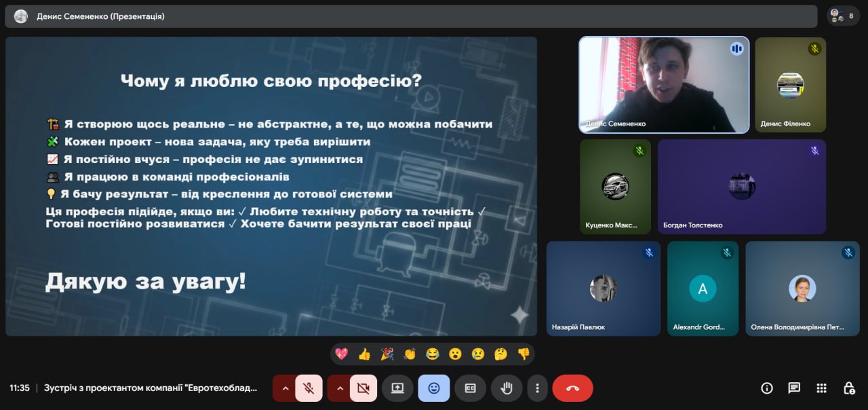
Task: Open more options three-dot menu
Action: click(537, 388)
